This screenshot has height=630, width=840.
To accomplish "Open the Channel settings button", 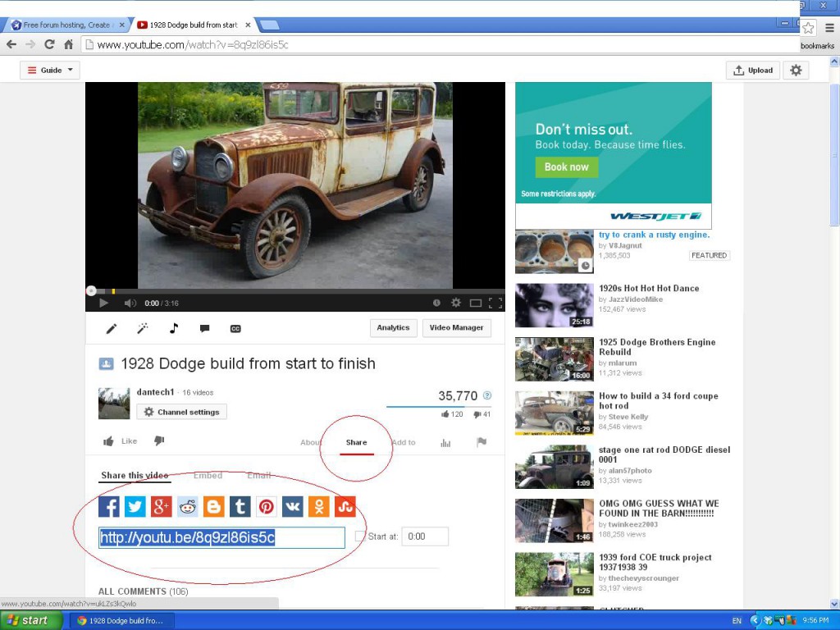I will pyautogui.click(x=181, y=412).
